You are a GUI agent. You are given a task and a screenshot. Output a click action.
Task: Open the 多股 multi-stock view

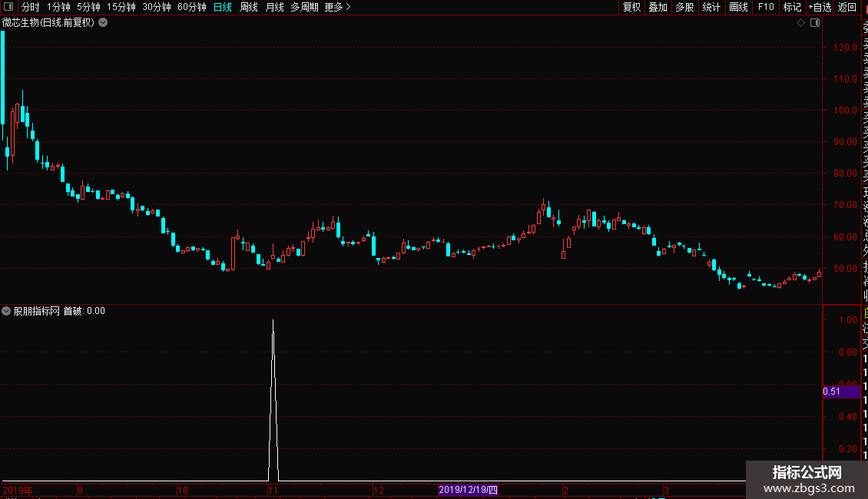684,7
